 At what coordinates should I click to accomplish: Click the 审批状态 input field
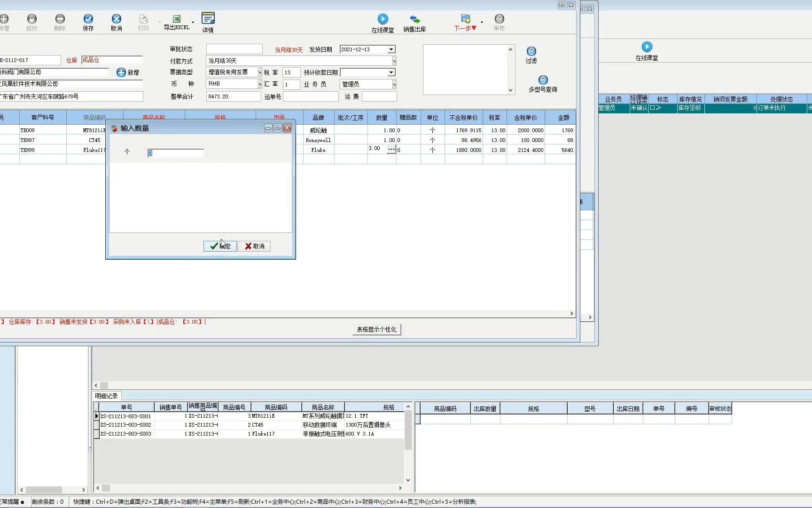tap(234, 49)
